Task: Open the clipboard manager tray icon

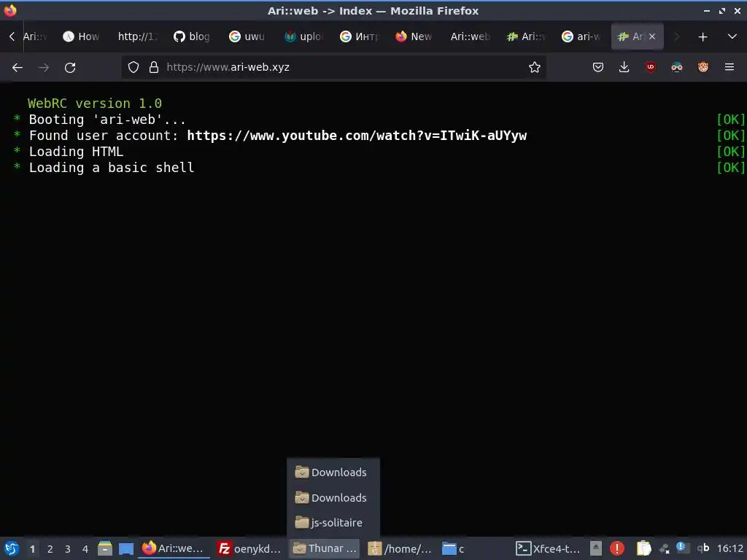Action: click(643, 548)
